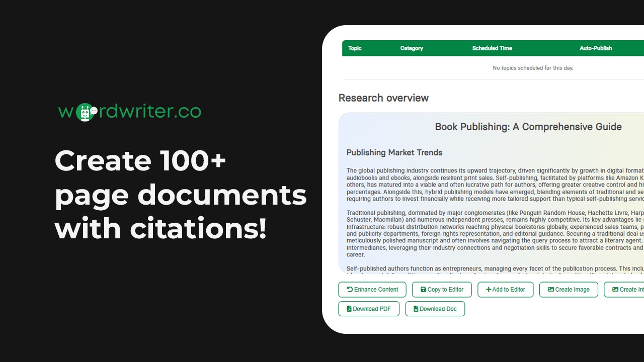Click the floppy disk icon on Copy to Editor
The height and width of the screenshot is (362, 644).
pos(423,290)
